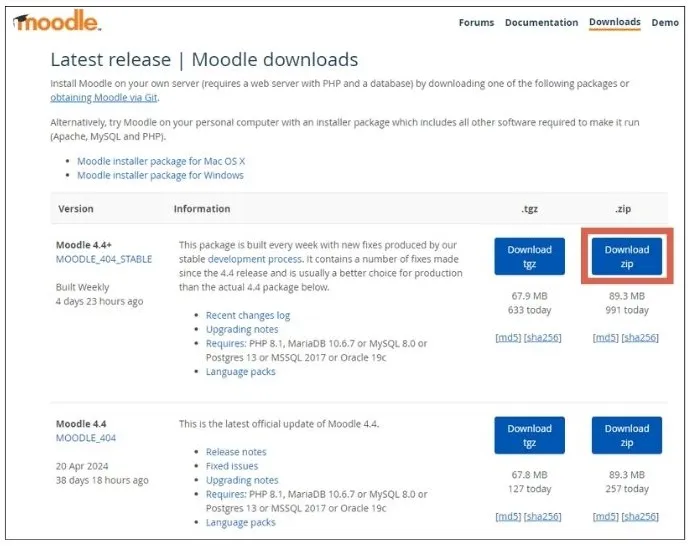Open Language packs under Moodle 4.4+
691x546 pixels.
[240, 372]
